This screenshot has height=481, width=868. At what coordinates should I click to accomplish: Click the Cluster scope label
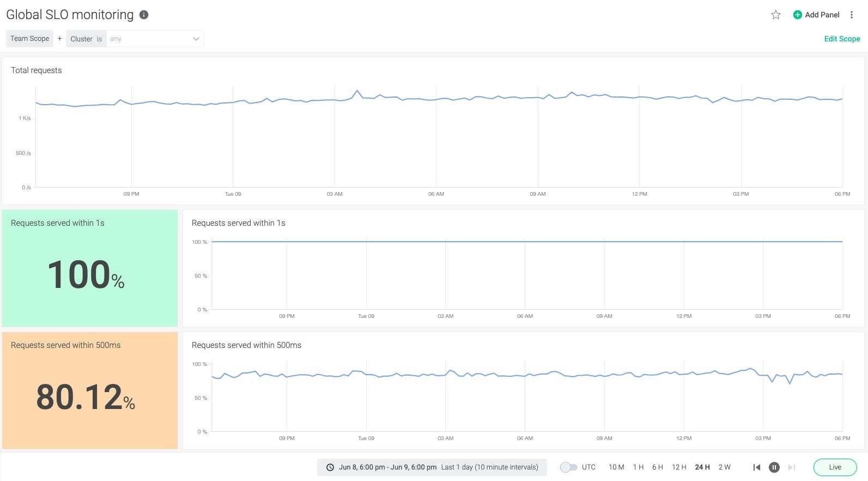pos(81,39)
